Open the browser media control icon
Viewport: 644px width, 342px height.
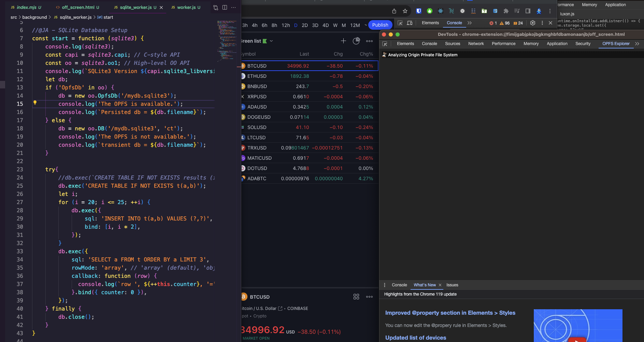pos(517,11)
